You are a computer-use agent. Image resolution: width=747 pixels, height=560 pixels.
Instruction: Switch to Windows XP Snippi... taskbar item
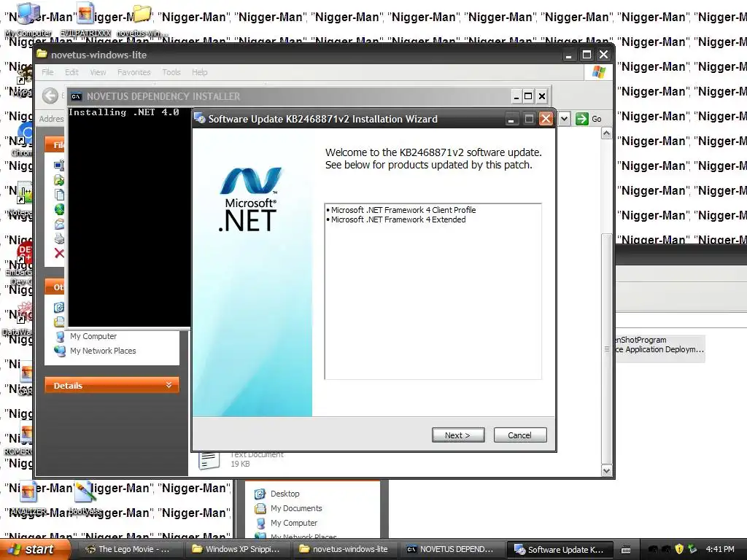pos(237,549)
